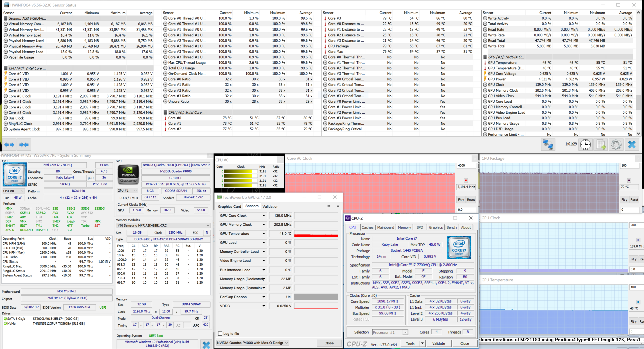
Task: Open the Bench tab in CPU-Z
Action: (x=451, y=227)
